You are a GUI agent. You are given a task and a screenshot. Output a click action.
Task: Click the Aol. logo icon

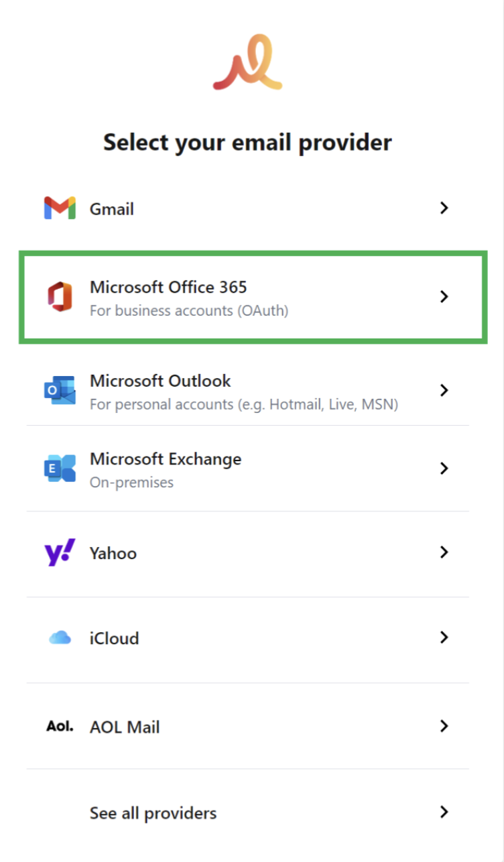60,726
